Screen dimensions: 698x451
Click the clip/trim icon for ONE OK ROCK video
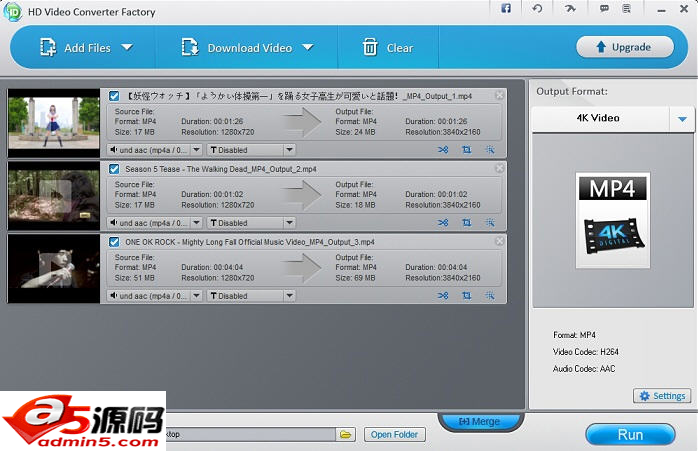pos(443,296)
